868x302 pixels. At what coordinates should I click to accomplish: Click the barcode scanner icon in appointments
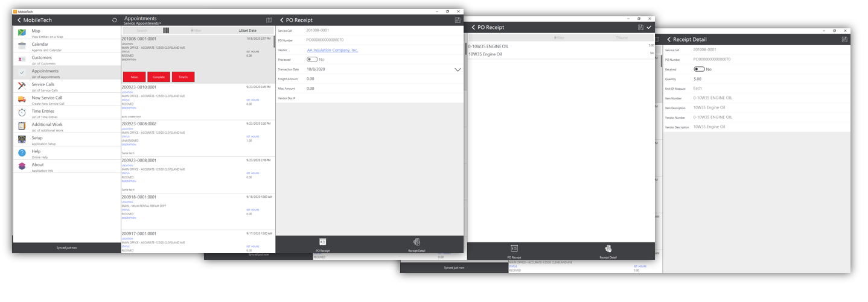(x=166, y=30)
